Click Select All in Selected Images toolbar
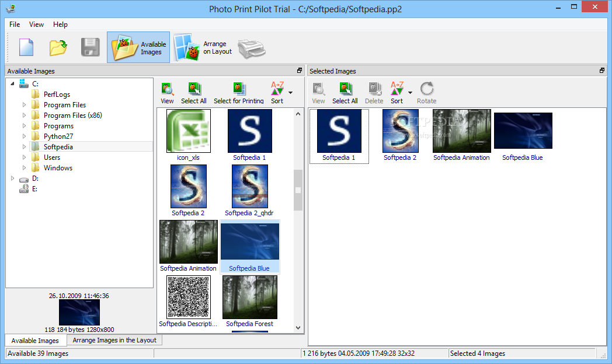Image resolution: width=612 pixels, height=364 pixels. point(345,93)
